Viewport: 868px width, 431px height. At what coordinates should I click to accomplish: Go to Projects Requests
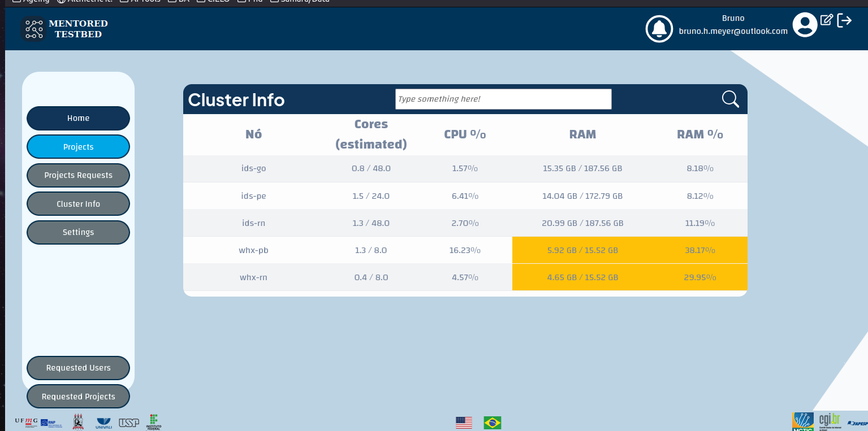tap(78, 175)
